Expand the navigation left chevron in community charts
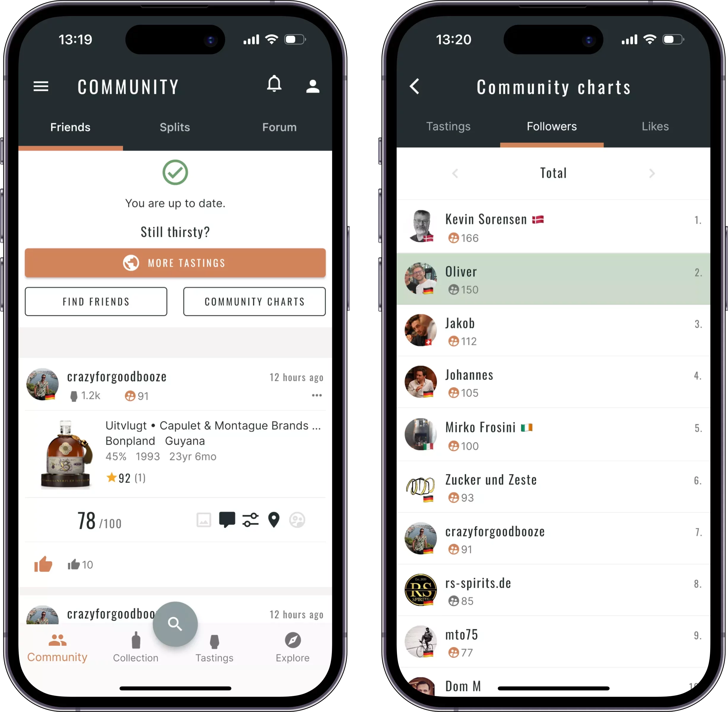The width and height of the screenshot is (728, 712). click(x=455, y=173)
